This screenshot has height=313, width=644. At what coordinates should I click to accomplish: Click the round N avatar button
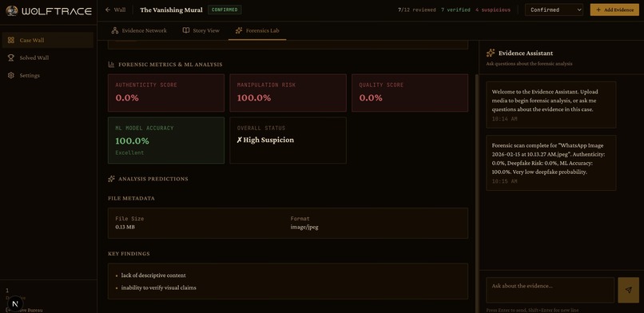[x=15, y=303]
